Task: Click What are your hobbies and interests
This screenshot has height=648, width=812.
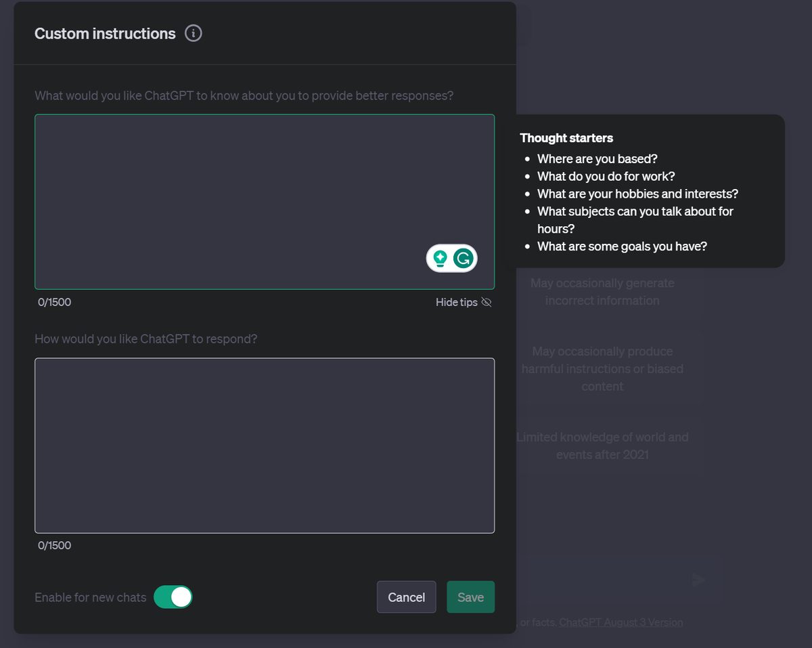Action: 637,194
